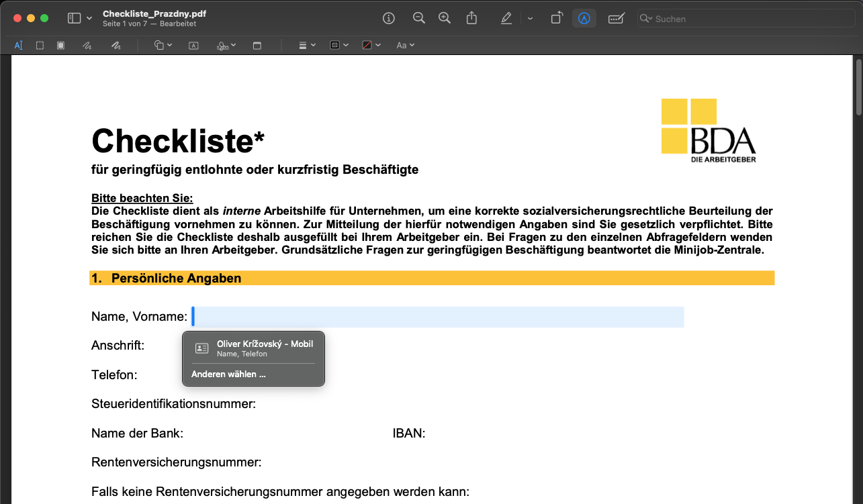
Task: Click the Name, Vorname text field
Action: pyautogui.click(x=438, y=317)
